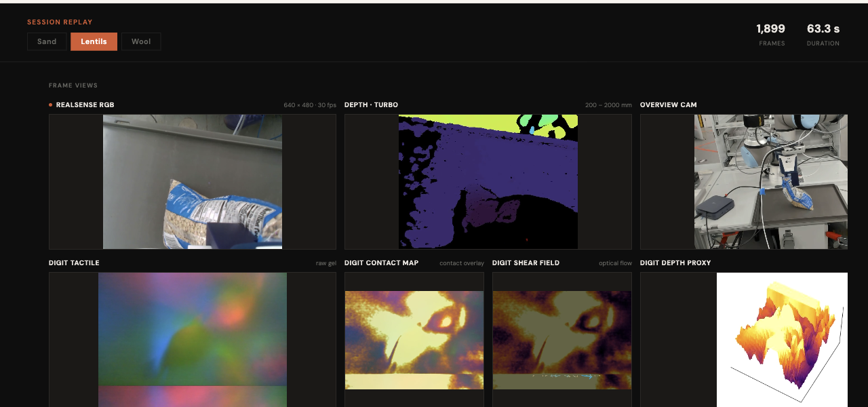Click the '640 × 480 · 30 fps' label
The height and width of the screenshot is (407, 868).
[x=310, y=105]
